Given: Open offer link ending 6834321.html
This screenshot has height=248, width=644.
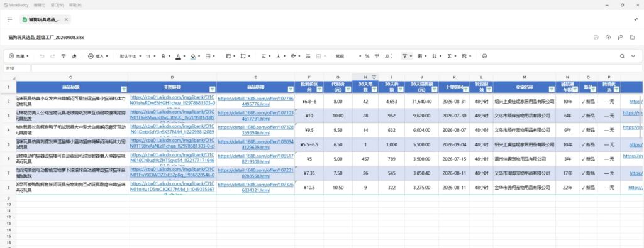Looking at the screenshot, I should point(255,187).
